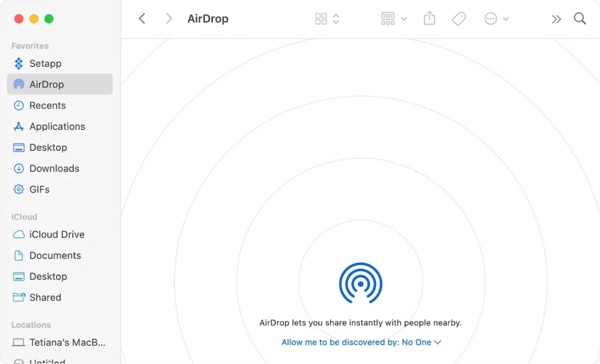Click the Shared folder icon
The width and height of the screenshot is (600, 364).
tap(19, 297)
